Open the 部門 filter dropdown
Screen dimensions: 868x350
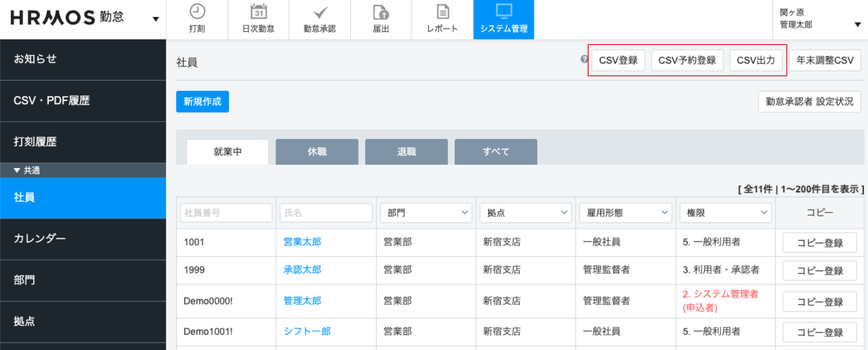[426, 213]
